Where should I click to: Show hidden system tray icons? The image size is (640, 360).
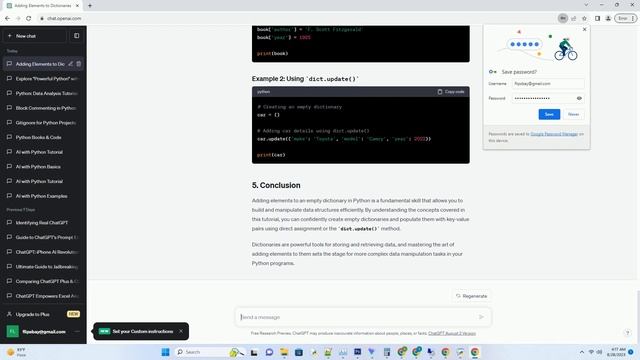[582, 352]
